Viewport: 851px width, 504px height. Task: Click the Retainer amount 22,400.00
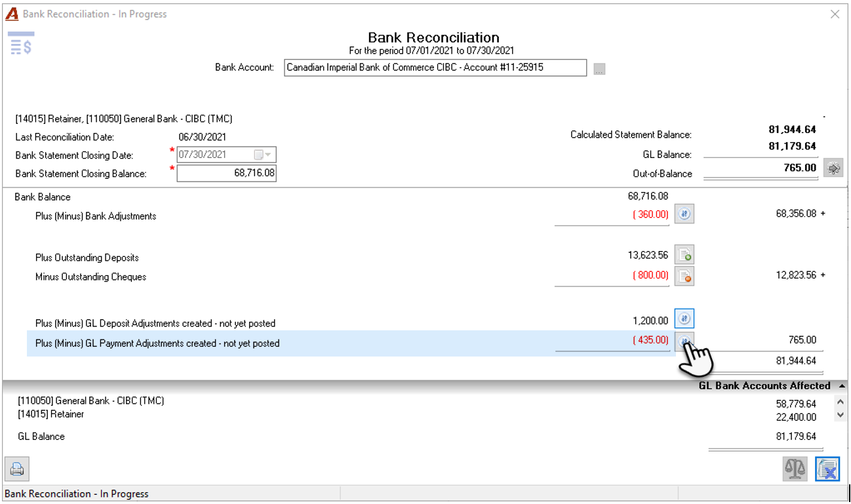coord(796,417)
